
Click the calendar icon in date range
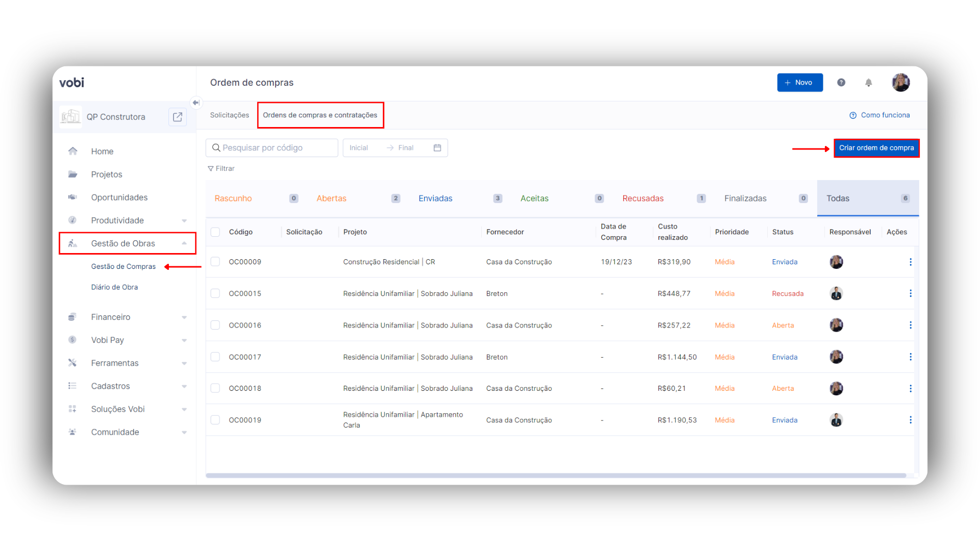[437, 148]
